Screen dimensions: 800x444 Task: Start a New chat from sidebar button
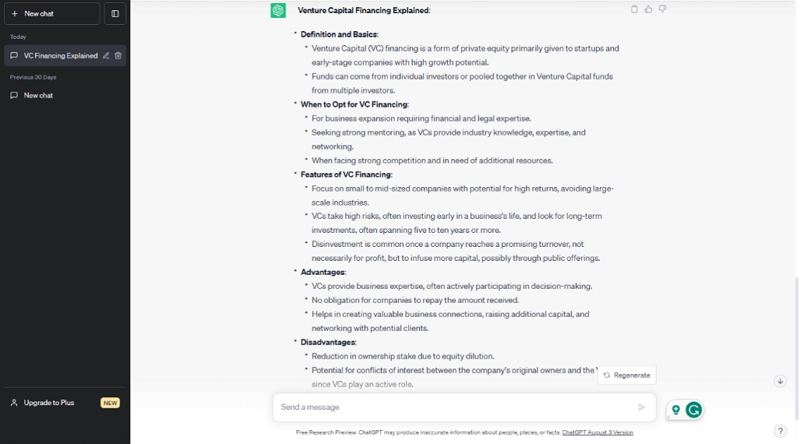point(52,13)
